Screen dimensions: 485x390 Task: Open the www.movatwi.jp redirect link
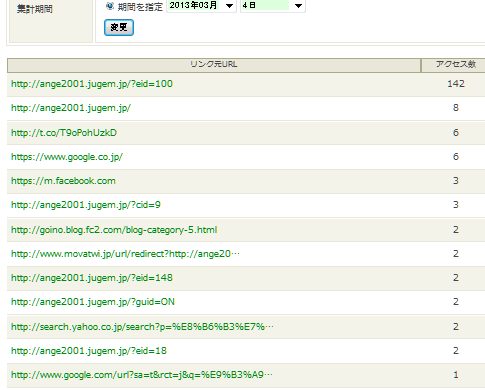tap(125, 254)
